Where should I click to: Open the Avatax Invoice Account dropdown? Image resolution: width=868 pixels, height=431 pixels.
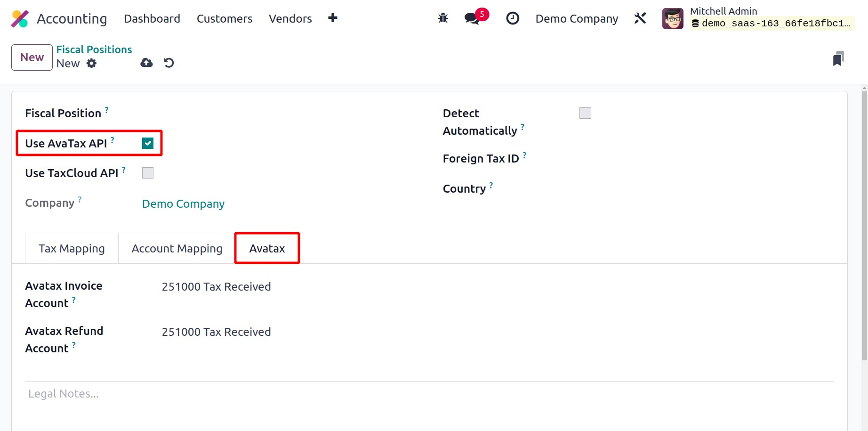point(217,287)
